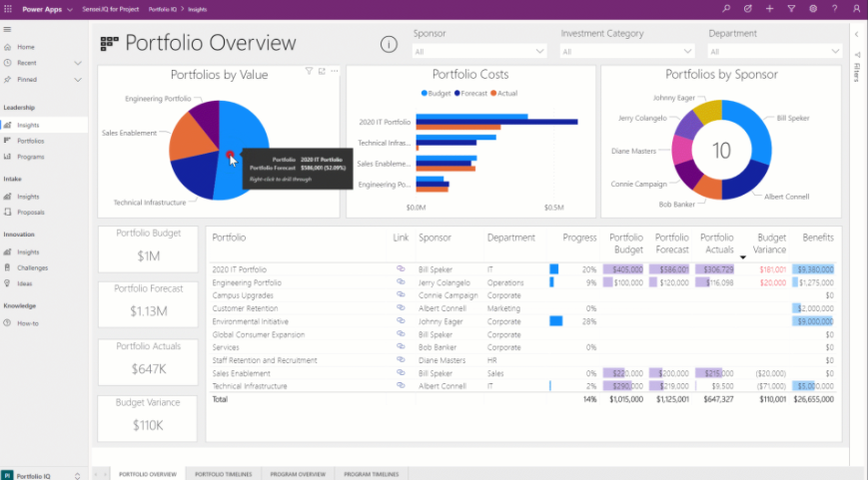868x480 pixels.
Task: Click the plus quick-create icon
Action: [769, 9]
